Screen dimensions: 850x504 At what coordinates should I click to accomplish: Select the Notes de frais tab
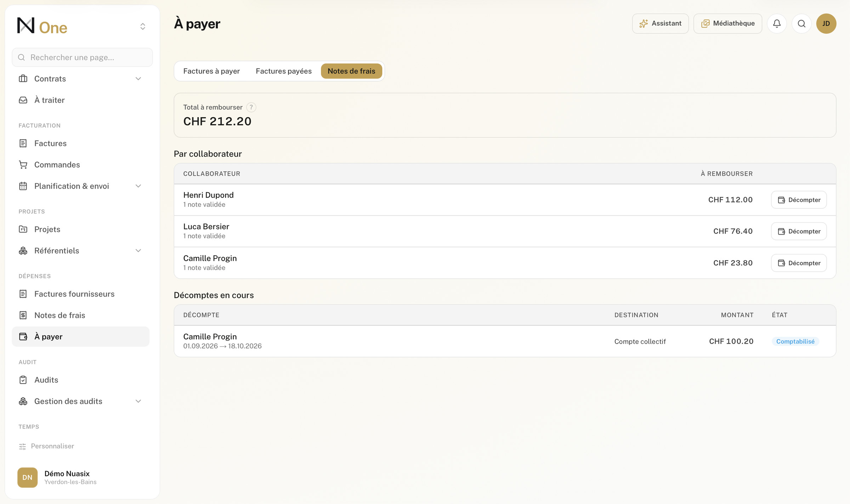click(351, 71)
